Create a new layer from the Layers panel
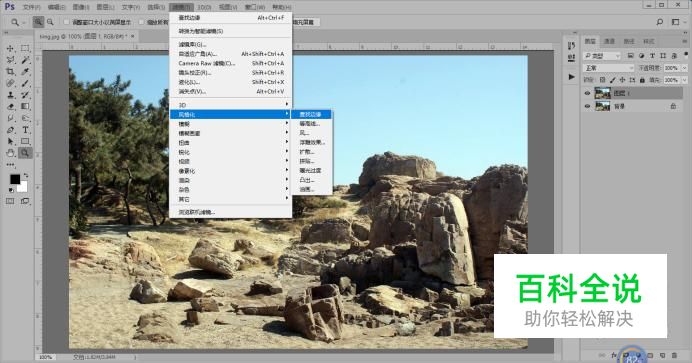The image size is (692, 363). pyautogui.click(x=662, y=355)
